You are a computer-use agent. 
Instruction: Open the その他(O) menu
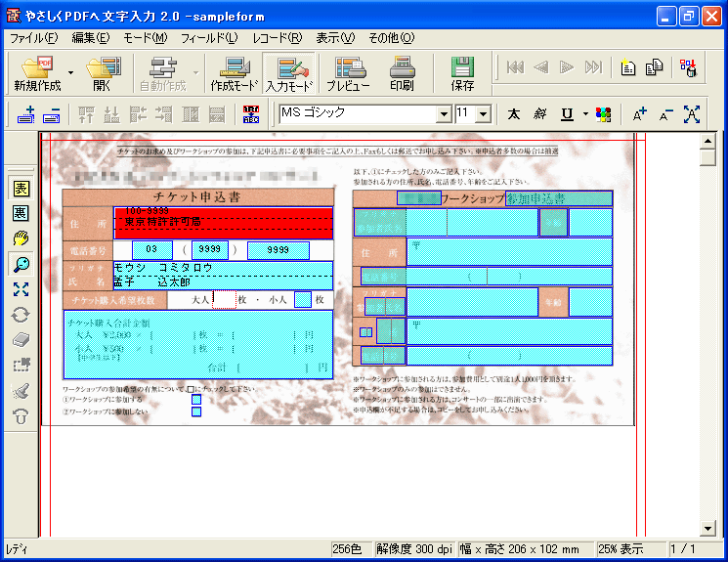pos(392,38)
